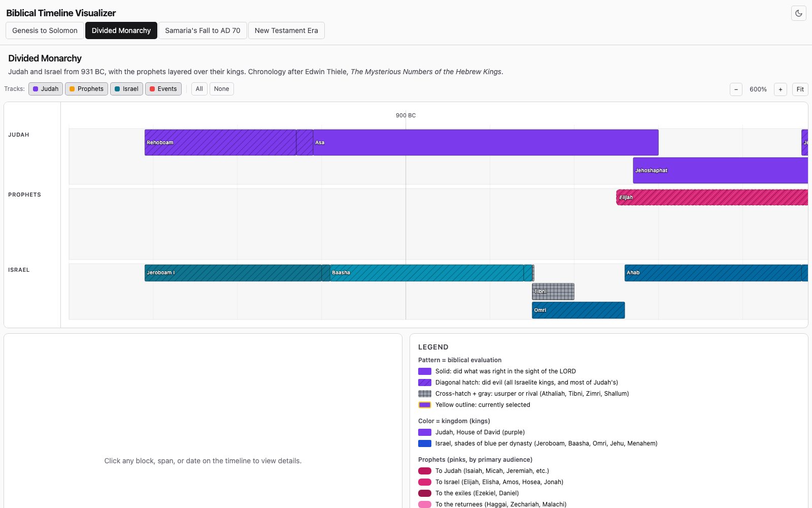812x508 pixels.
Task: Zoom out with the minus button
Action: (x=736, y=89)
